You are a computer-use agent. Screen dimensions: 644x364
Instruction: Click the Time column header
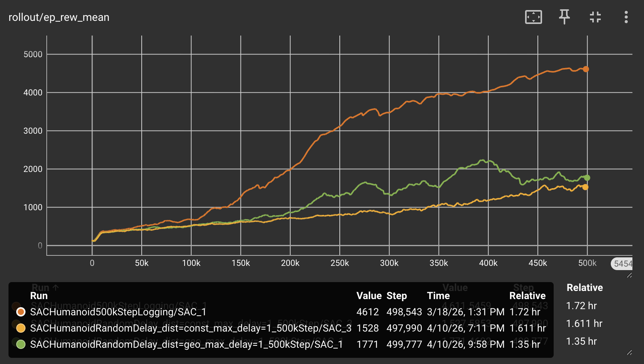click(x=438, y=296)
